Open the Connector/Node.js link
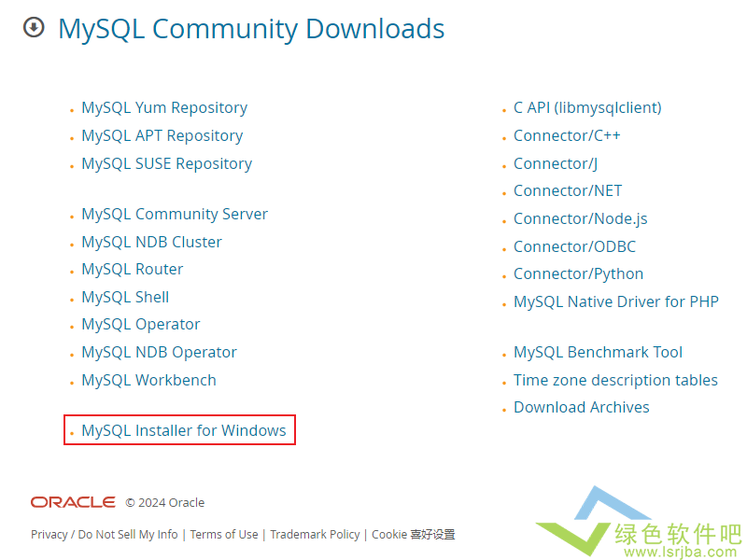 580,219
